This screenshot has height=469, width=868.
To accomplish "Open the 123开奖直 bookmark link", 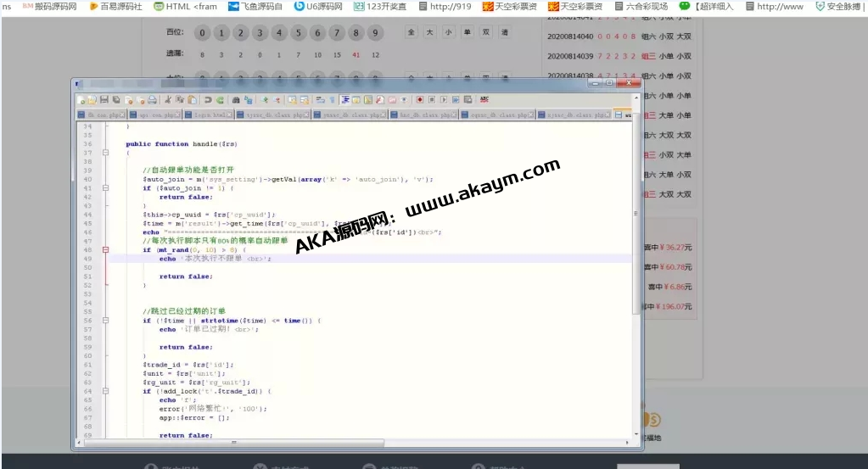I will tap(382, 6).
